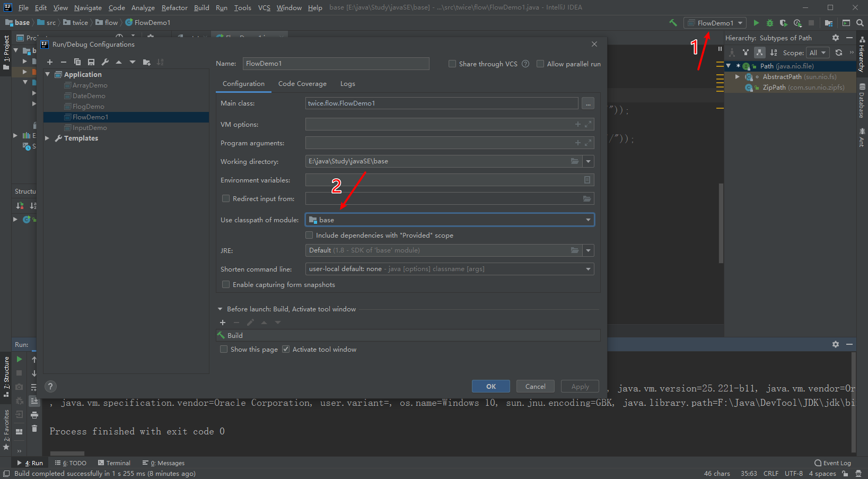Image resolution: width=868 pixels, height=479 pixels.
Task: Show supertypes hierarchy icon
Action: tap(746, 53)
